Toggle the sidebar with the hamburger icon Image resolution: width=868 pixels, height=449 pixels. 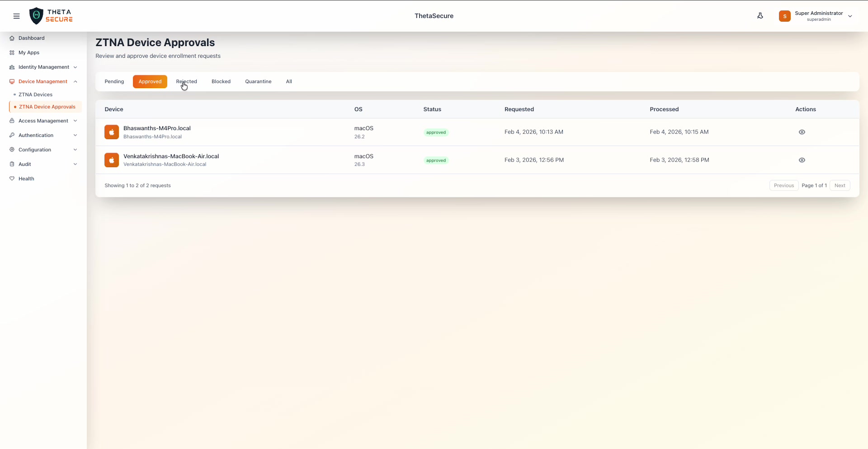pyautogui.click(x=17, y=16)
